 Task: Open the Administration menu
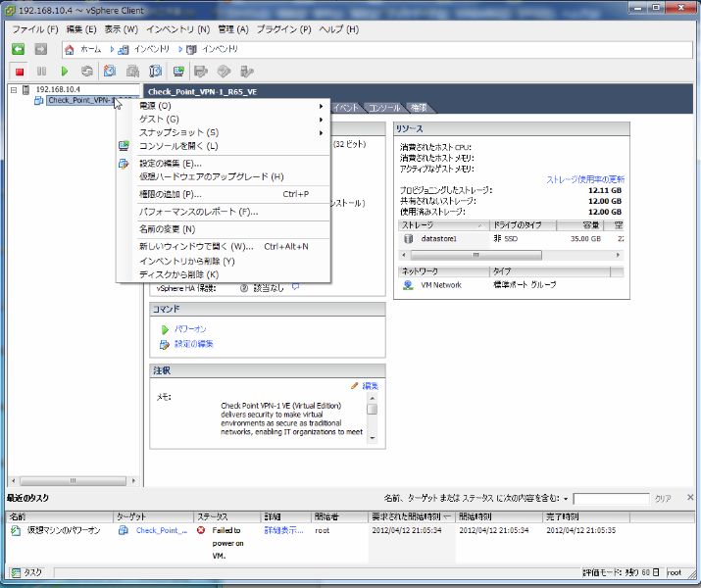233,29
